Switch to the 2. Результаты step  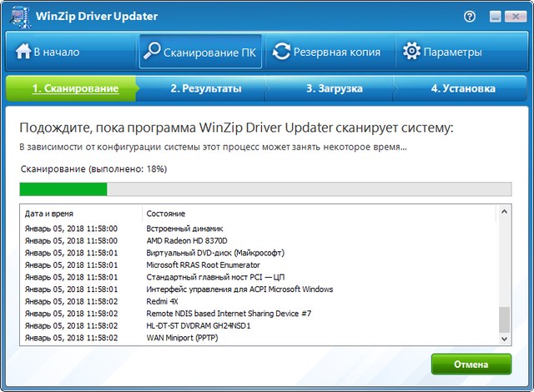[x=205, y=88]
